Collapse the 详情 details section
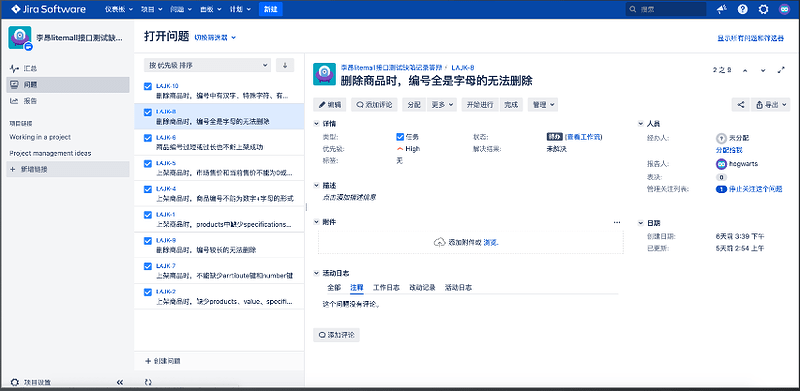The width and height of the screenshot is (800, 391). 317,124
